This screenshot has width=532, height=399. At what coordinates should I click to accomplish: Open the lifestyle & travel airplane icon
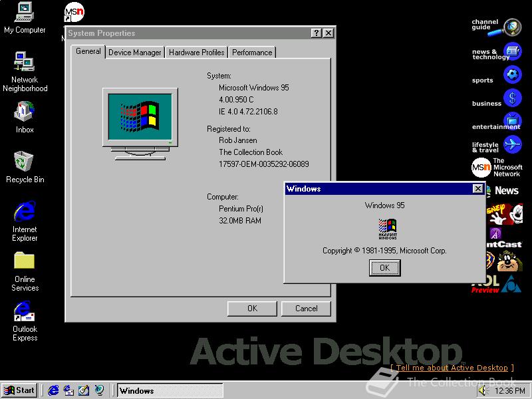512,144
